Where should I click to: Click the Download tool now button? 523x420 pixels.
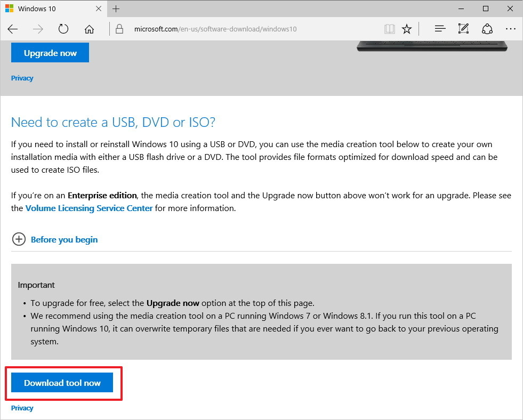coord(62,383)
